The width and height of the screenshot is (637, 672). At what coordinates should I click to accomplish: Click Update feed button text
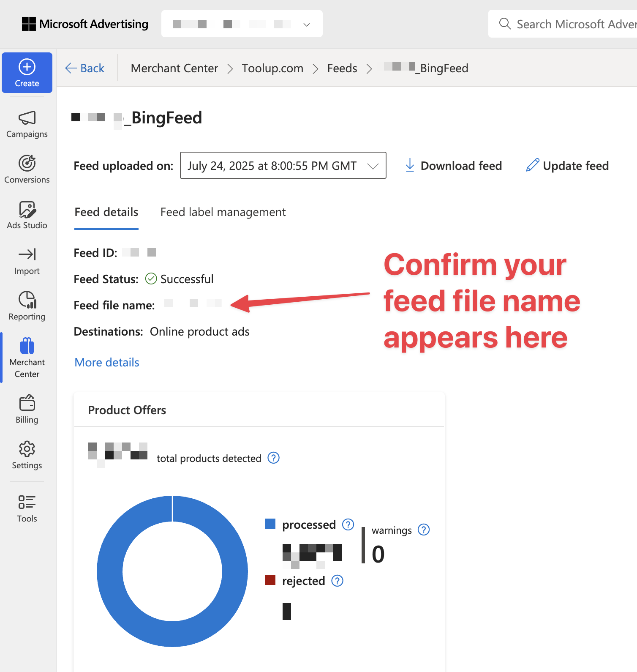[576, 166]
